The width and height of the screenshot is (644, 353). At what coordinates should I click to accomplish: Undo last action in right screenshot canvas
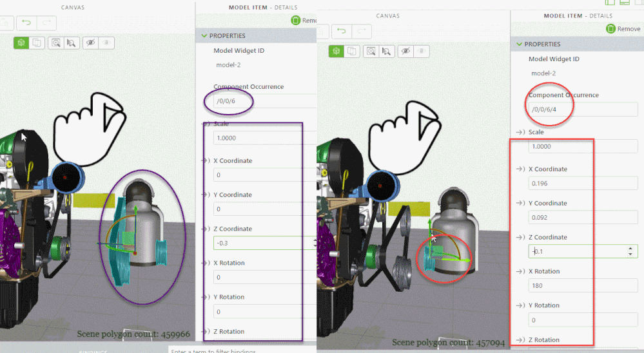click(x=341, y=31)
